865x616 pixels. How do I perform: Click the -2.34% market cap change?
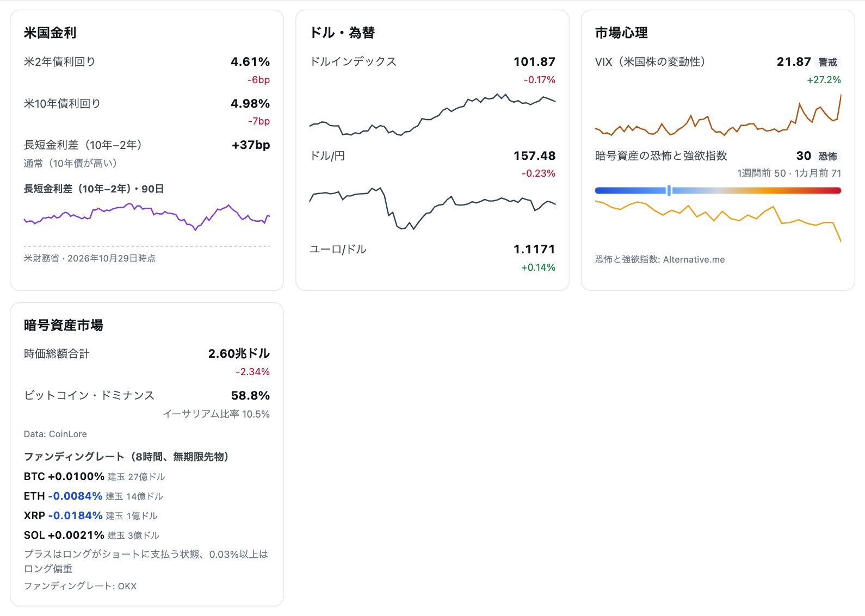tap(252, 371)
